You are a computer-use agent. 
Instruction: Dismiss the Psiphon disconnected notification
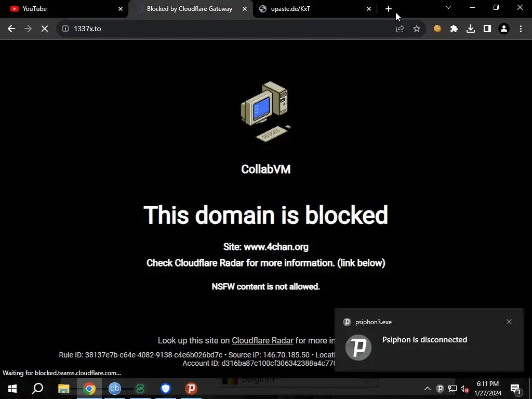[x=509, y=322]
